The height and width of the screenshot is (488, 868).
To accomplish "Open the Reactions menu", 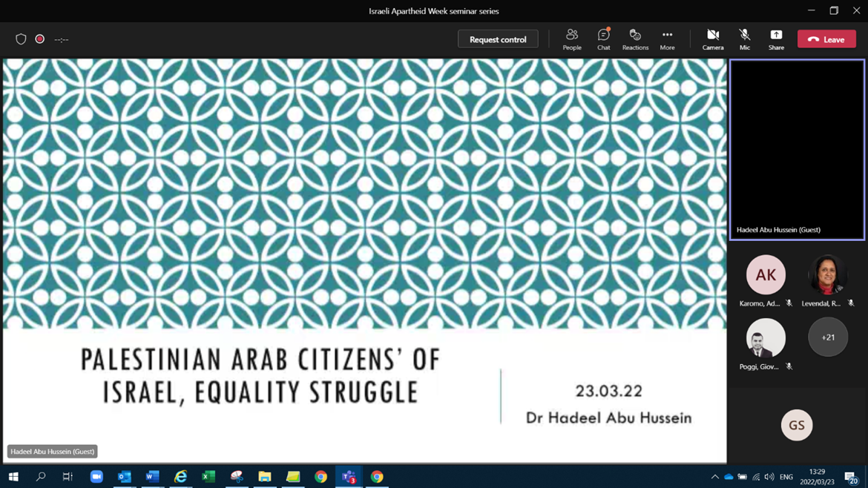I will (x=635, y=39).
